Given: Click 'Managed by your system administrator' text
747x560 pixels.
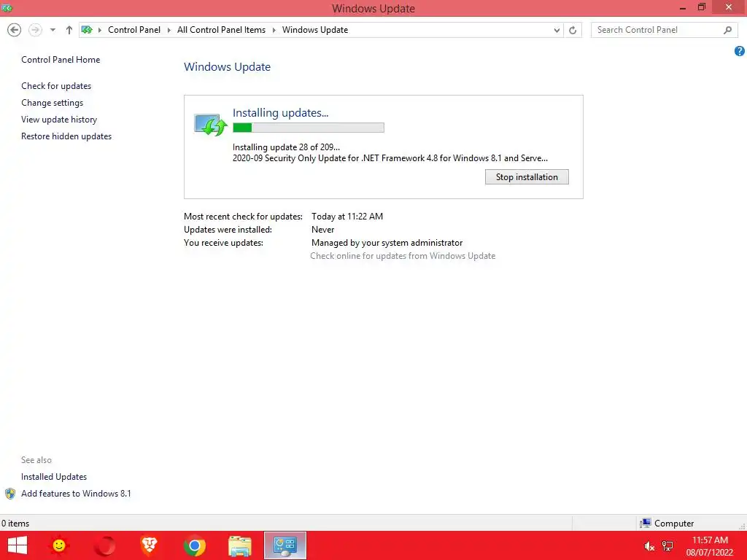Looking at the screenshot, I should point(387,243).
